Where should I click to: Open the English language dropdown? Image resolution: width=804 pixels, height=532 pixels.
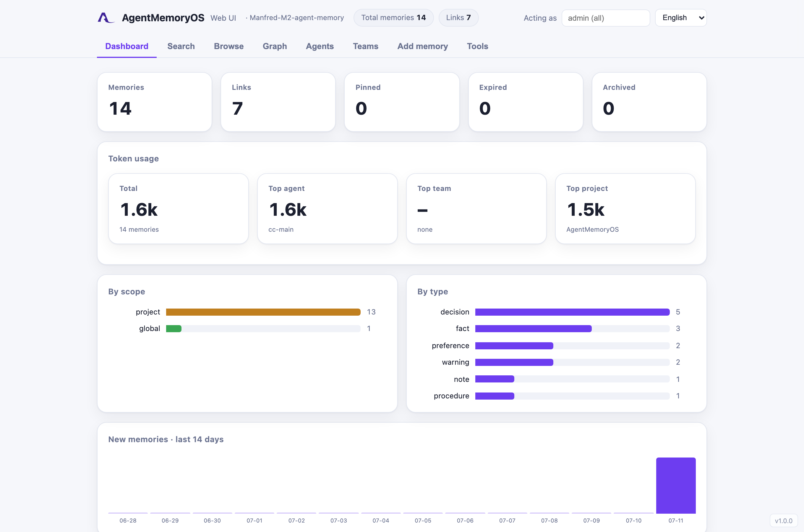(x=680, y=18)
